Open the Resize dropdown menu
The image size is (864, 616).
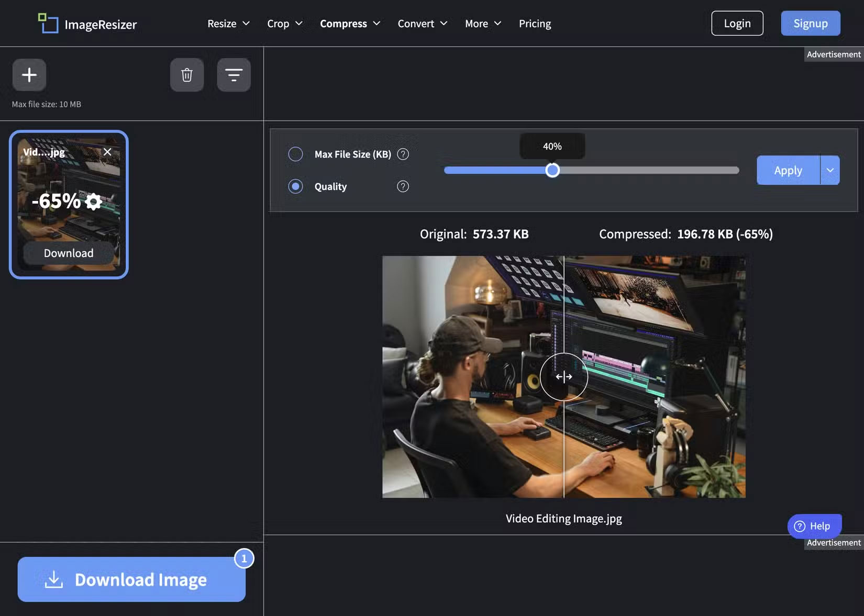point(228,23)
